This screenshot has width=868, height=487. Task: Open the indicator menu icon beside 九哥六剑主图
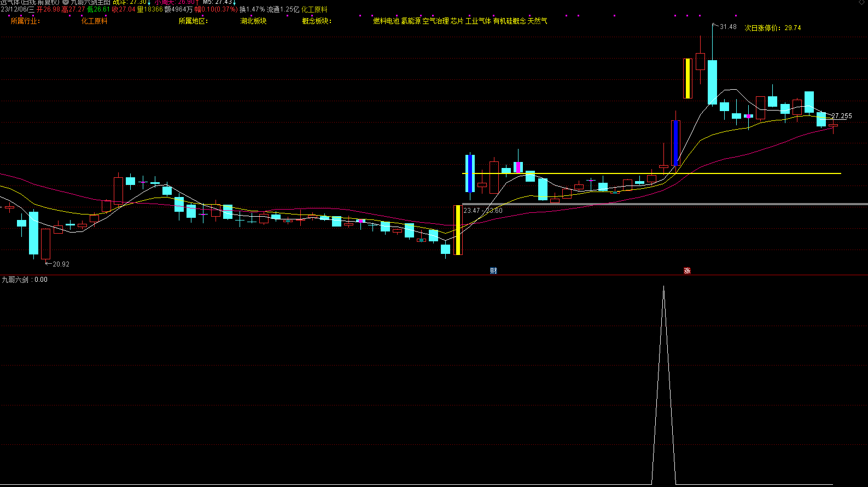(x=66, y=2)
